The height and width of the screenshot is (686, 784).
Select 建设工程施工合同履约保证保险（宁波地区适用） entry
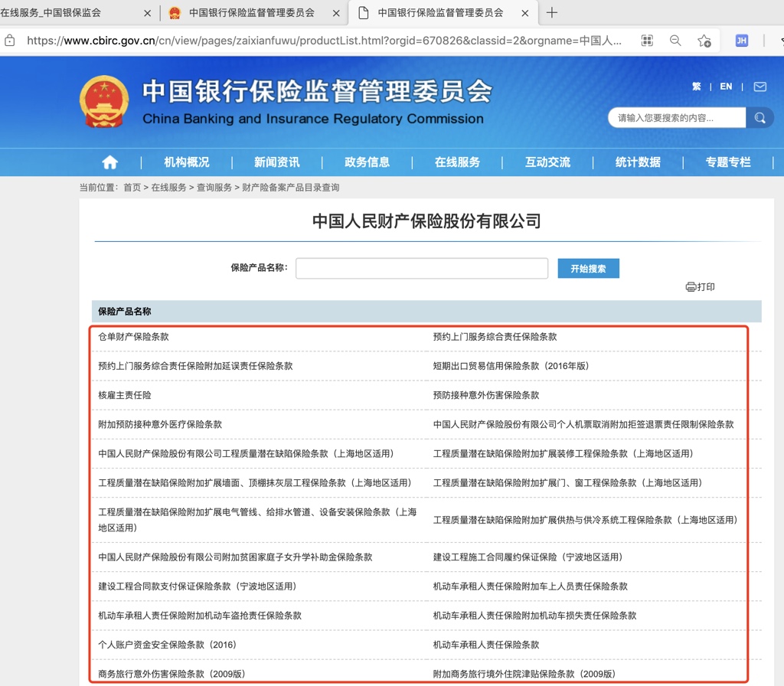pos(528,557)
